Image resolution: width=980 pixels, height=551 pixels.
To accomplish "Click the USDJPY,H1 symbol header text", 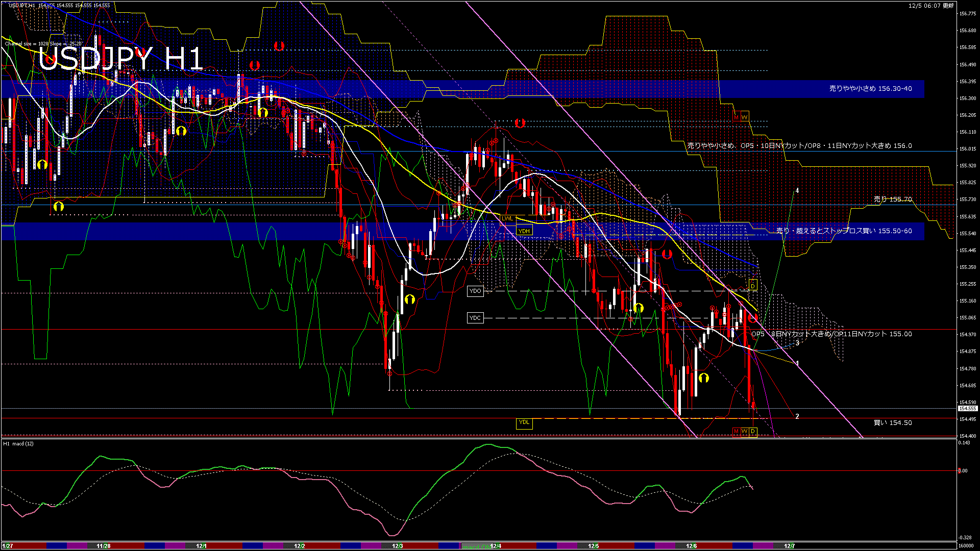I will click(22, 5).
